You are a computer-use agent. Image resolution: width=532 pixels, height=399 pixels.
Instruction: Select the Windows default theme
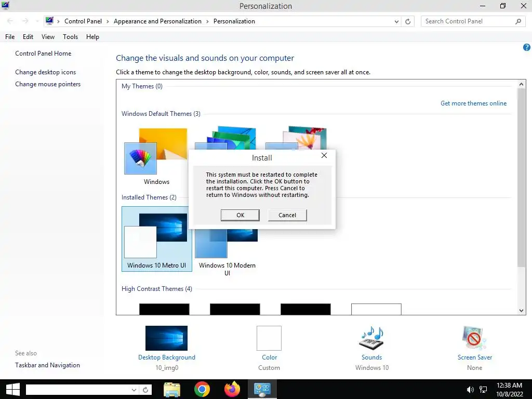tap(156, 156)
